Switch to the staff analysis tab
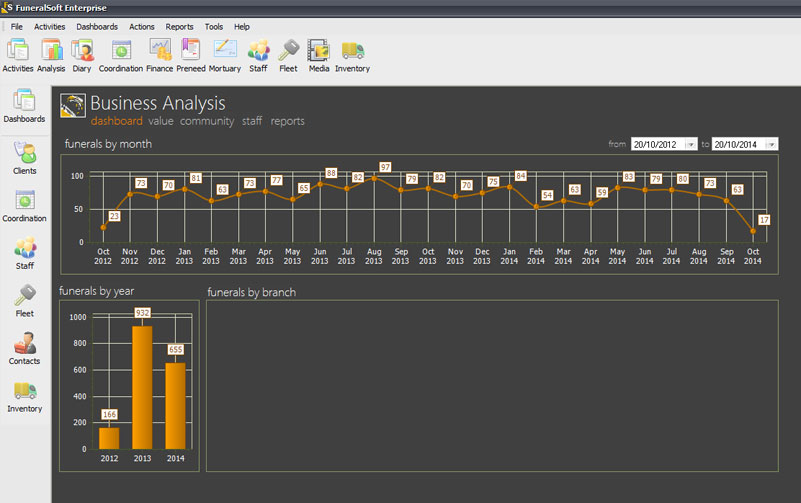Image resolution: width=801 pixels, height=503 pixels. pos(252,121)
